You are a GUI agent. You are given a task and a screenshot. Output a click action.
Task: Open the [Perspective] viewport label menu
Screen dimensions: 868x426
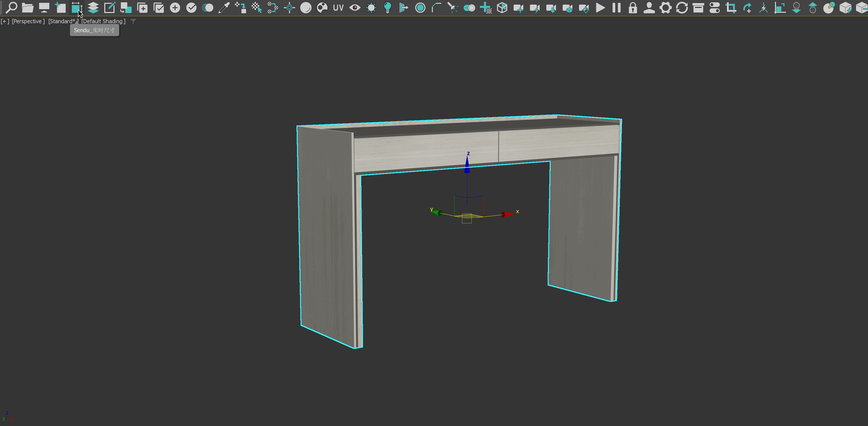[x=28, y=21]
